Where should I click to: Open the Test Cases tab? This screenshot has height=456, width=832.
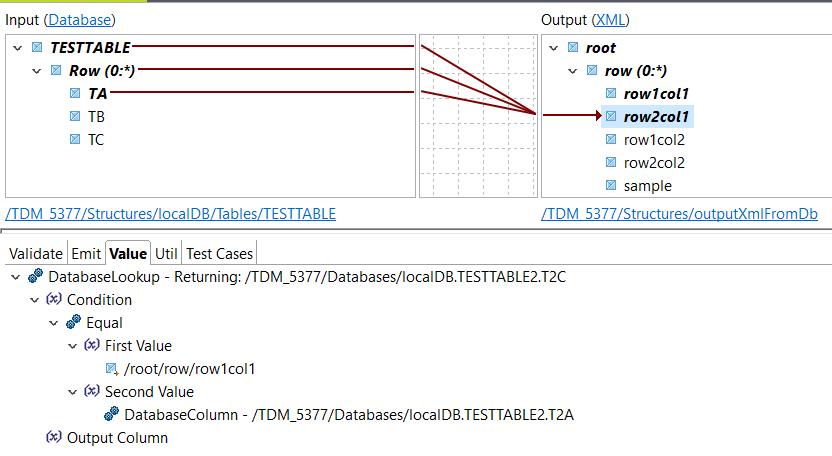220,254
